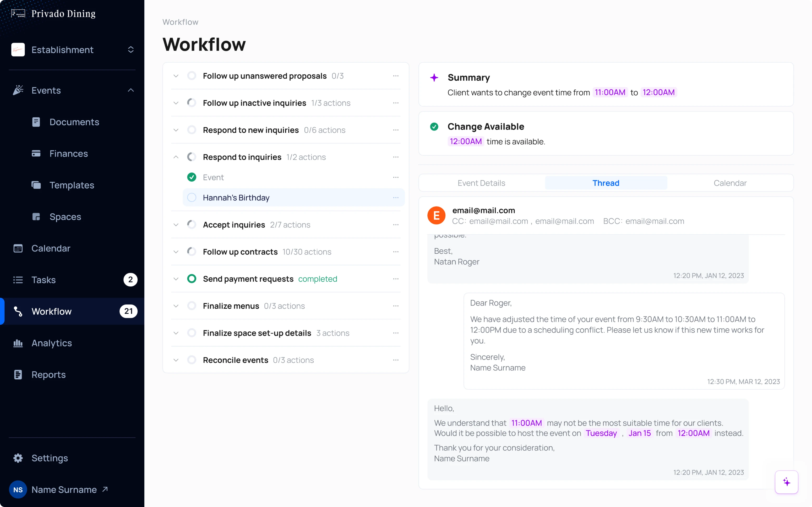Open Spaces from the sidebar icon
Screen dimensions: 812x507
(x=36, y=216)
